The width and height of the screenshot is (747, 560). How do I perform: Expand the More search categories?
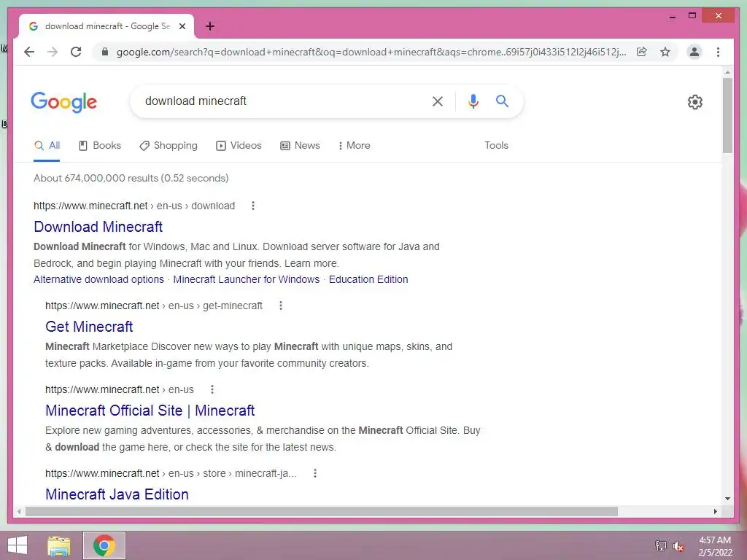click(x=354, y=146)
